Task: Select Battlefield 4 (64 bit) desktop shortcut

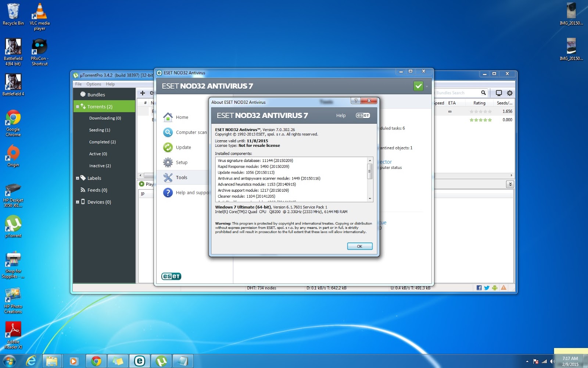Action: pyautogui.click(x=13, y=52)
